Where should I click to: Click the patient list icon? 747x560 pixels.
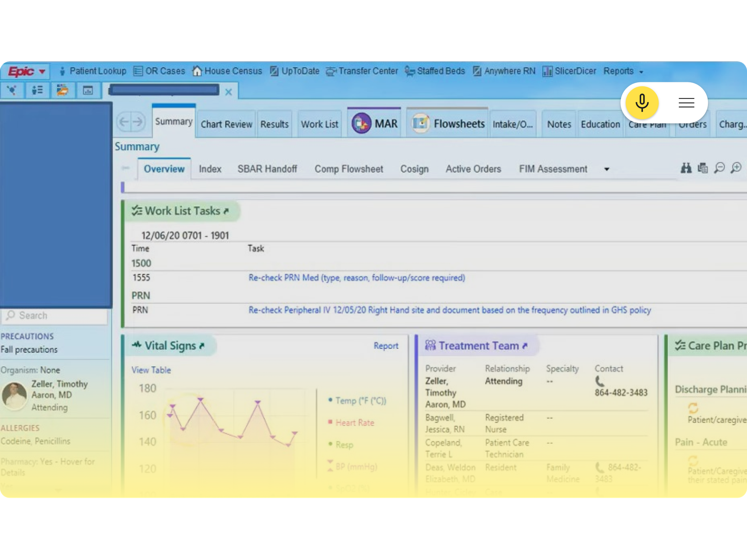(37, 90)
